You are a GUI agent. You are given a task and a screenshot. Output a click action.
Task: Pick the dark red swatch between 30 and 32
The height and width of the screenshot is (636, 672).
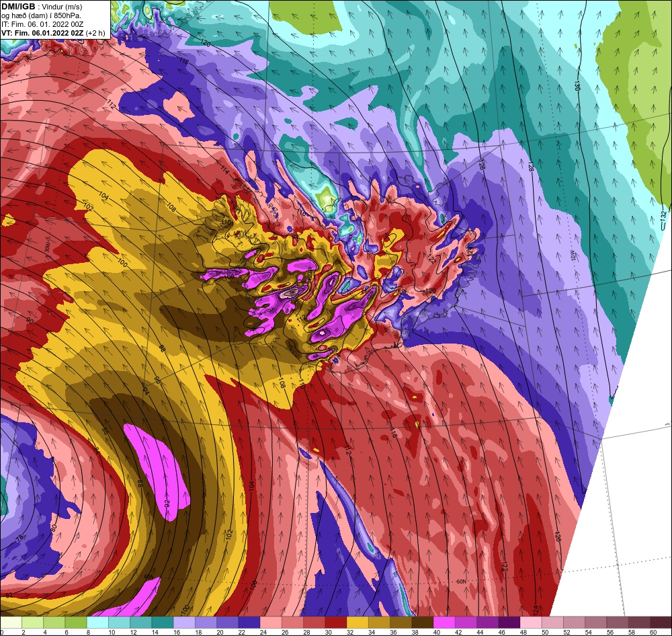point(335,623)
